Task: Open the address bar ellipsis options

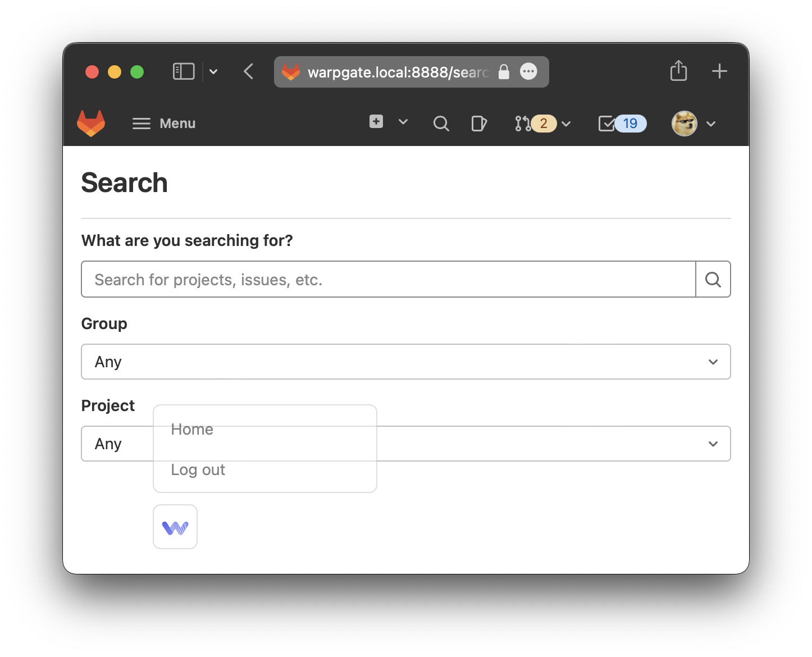Action: pos(528,71)
